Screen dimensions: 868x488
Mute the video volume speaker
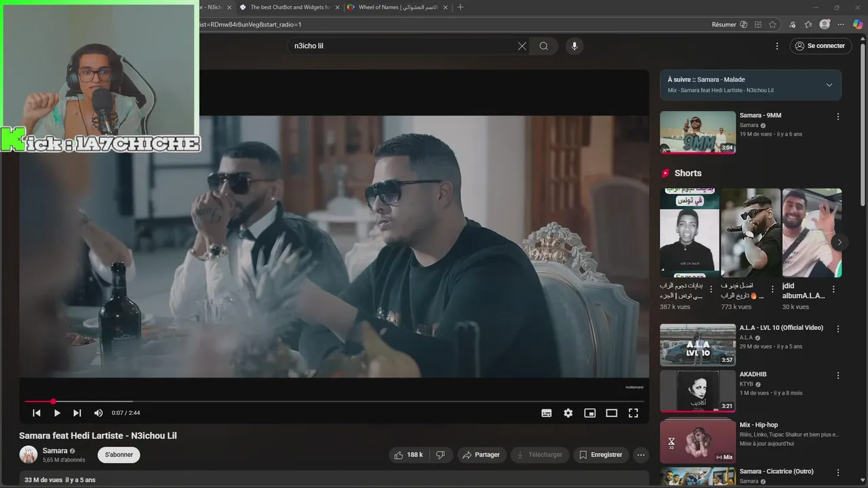point(98,413)
